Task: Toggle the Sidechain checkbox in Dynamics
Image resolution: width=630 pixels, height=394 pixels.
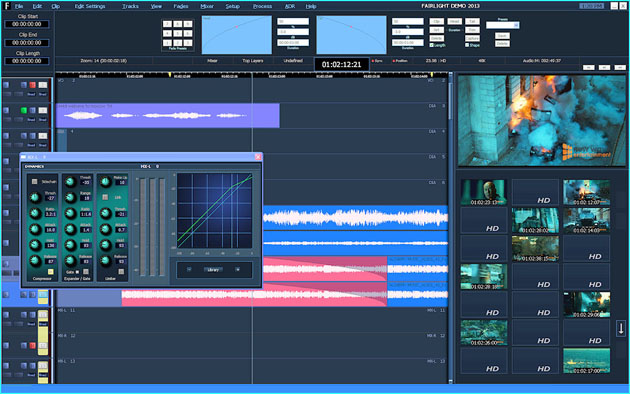Action: point(35,182)
